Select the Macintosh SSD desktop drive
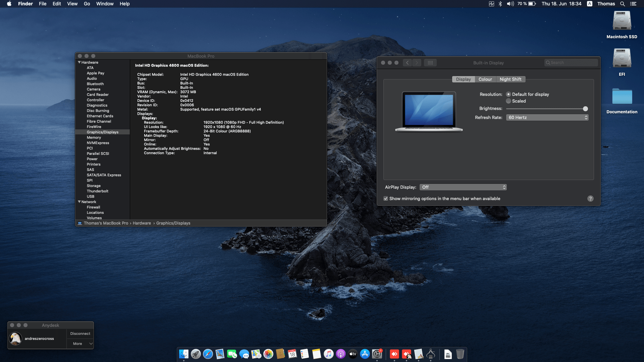The image size is (644, 362). (x=622, y=25)
